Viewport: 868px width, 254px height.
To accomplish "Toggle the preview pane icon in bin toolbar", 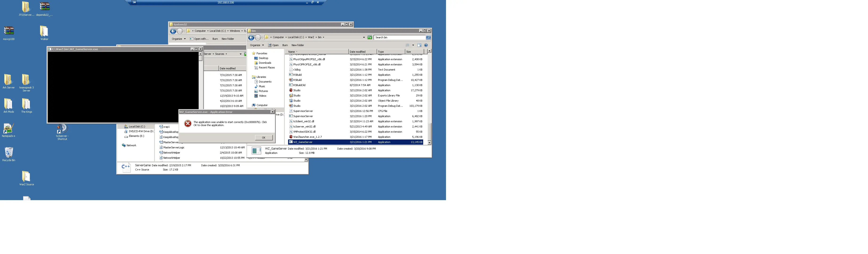I will click(419, 45).
